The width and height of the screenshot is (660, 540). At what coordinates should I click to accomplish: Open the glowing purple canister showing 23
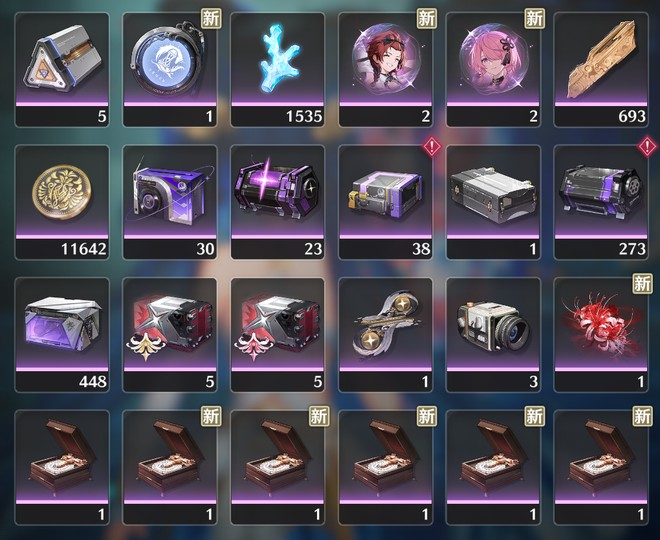click(x=277, y=202)
